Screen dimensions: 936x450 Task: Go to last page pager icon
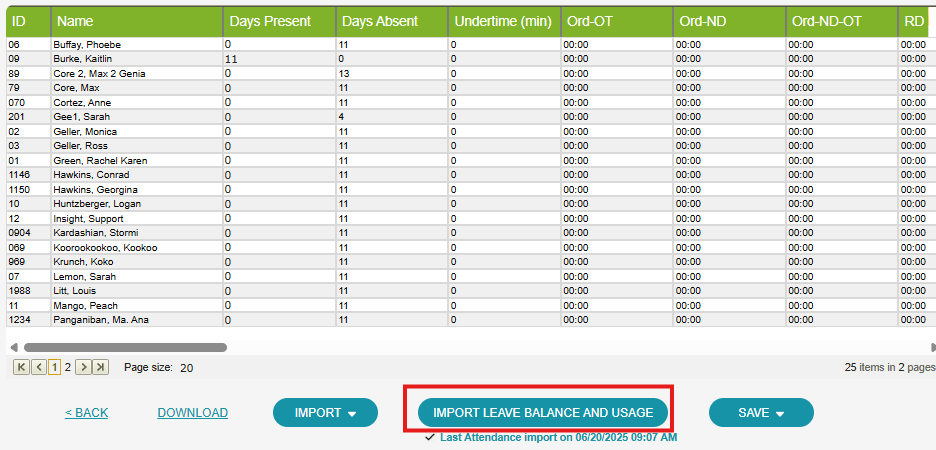click(x=101, y=367)
